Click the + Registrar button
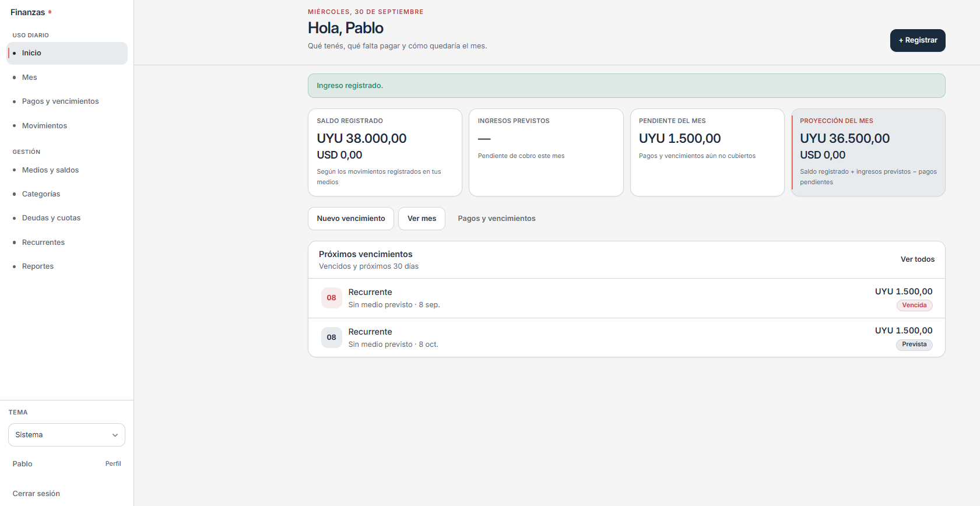 tap(918, 41)
